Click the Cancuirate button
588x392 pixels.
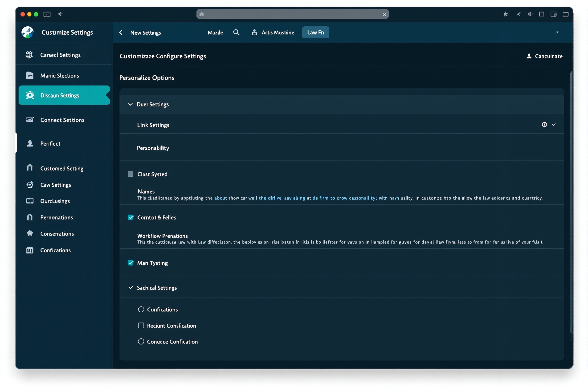[x=544, y=56]
